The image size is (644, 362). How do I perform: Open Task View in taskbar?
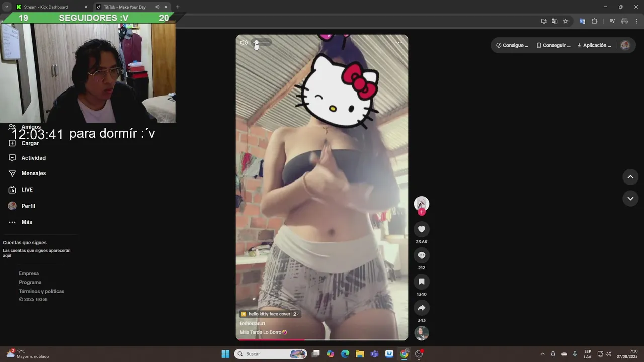point(316,354)
